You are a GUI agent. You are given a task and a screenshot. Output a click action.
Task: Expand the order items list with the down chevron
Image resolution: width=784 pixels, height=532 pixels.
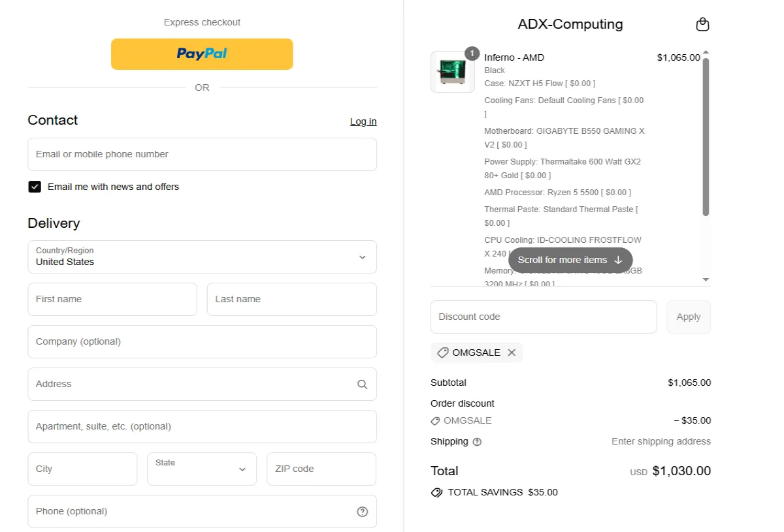pyautogui.click(x=705, y=279)
